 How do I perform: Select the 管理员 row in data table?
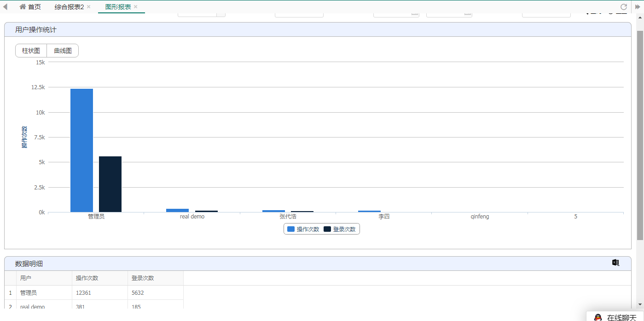(x=94, y=292)
